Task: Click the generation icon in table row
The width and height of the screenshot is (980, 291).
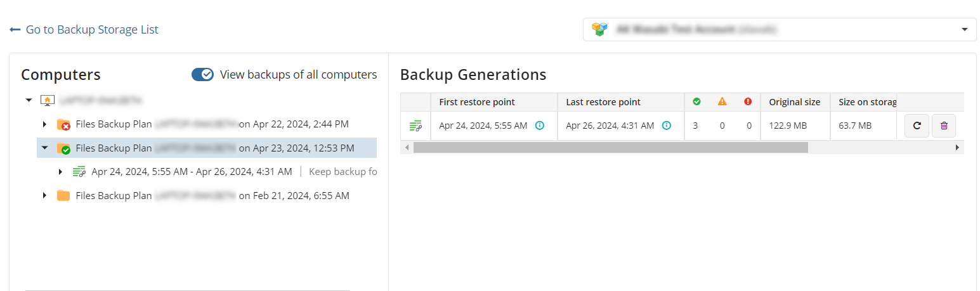Action: 415,126
